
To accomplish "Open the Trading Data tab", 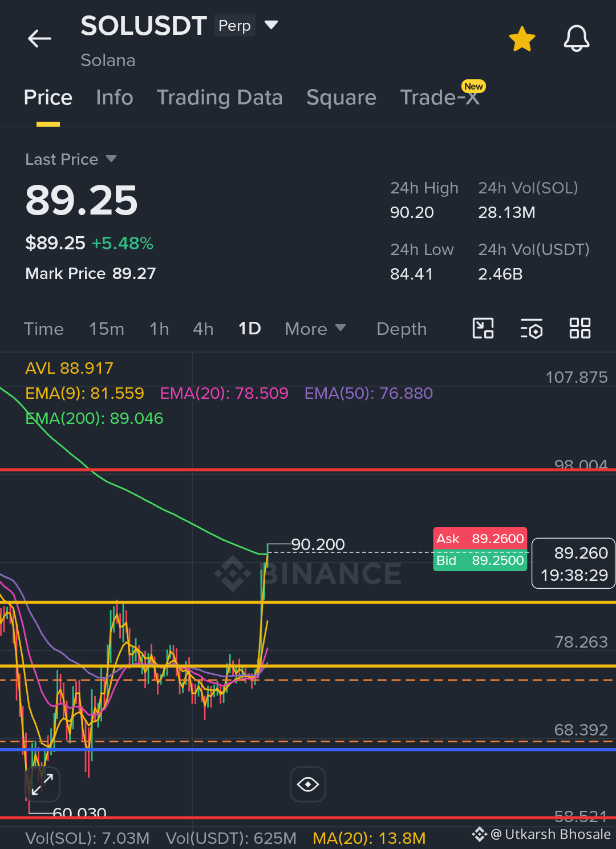I will click(220, 98).
